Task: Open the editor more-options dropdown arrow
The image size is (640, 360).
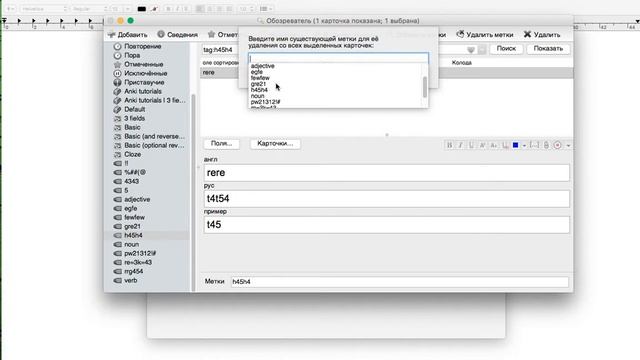Action: coord(568,145)
